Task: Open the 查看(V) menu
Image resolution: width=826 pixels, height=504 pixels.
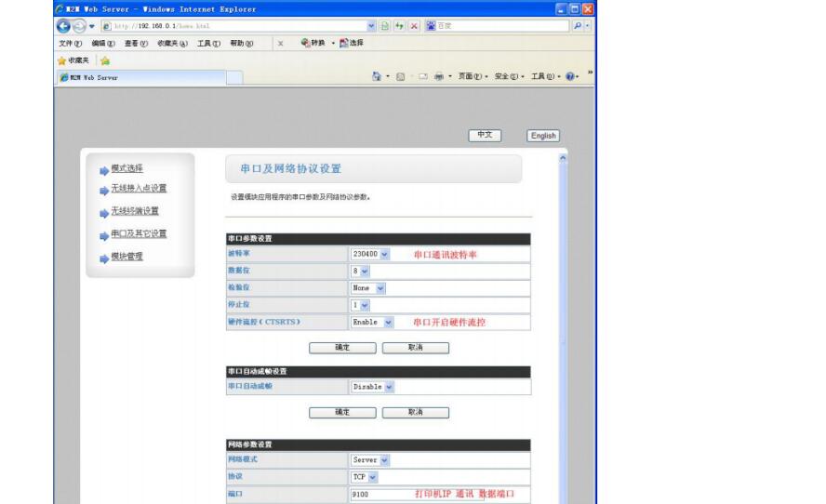Action: [137, 43]
